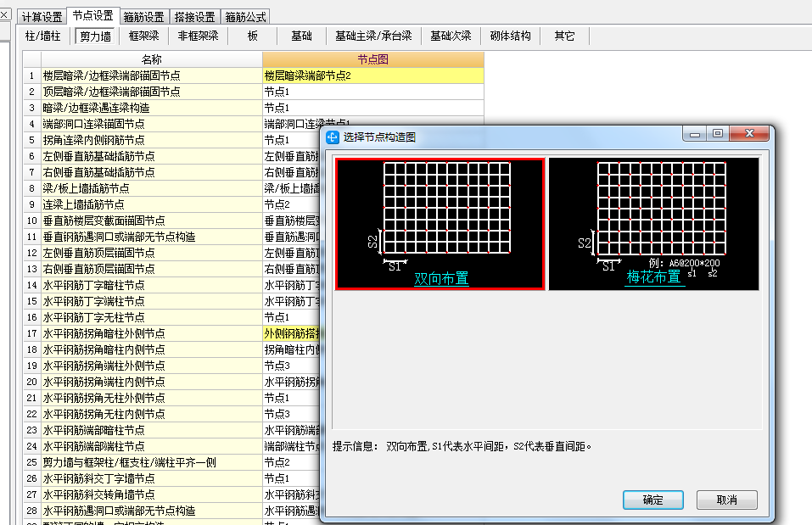This screenshot has width=812, height=525.
Task: Select the 其它 category
Action: click(x=564, y=36)
